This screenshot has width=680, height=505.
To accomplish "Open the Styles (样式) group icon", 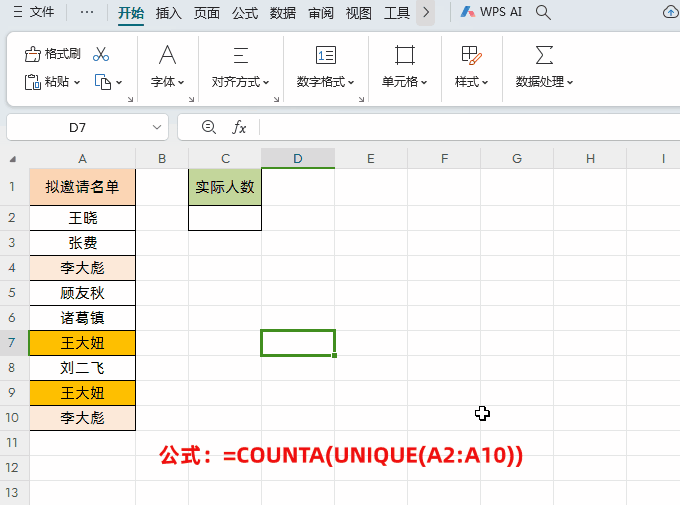I will [x=471, y=55].
